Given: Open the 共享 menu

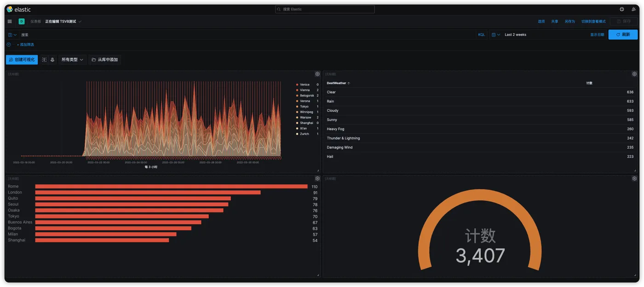Looking at the screenshot, I should click(555, 22).
